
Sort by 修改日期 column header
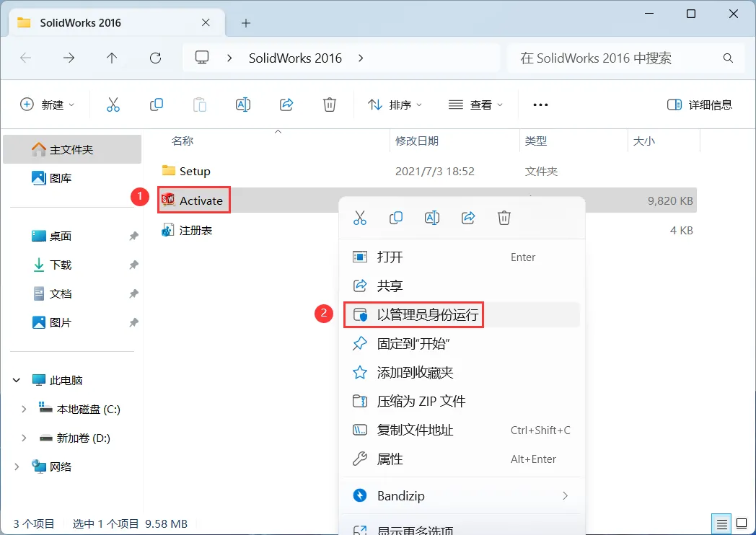pyautogui.click(x=416, y=141)
